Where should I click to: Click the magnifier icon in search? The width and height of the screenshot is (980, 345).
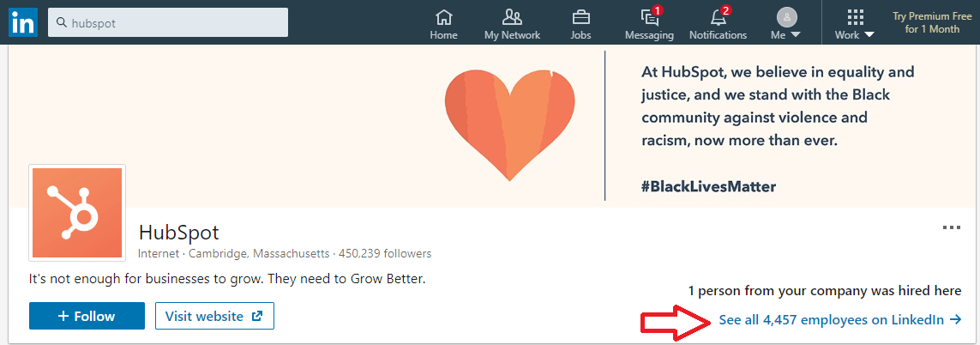(x=61, y=22)
